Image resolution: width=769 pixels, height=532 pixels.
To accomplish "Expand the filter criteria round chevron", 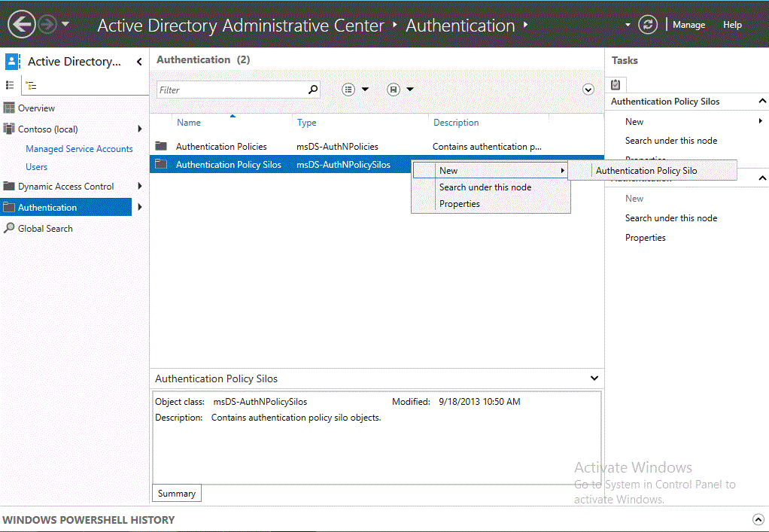I will [x=588, y=90].
